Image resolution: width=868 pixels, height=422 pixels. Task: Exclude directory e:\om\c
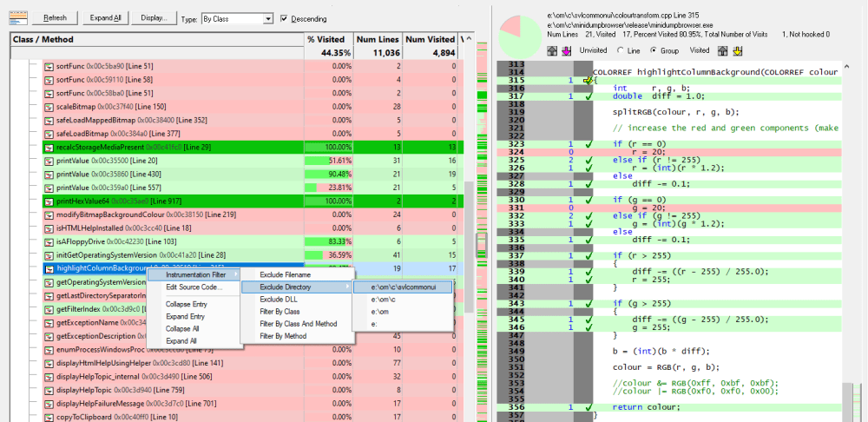pos(403,299)
